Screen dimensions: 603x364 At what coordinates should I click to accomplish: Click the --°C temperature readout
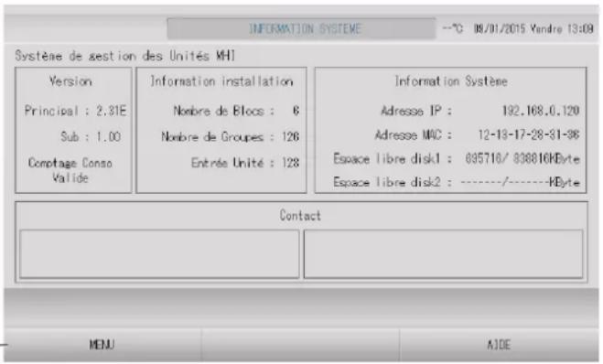453,28
